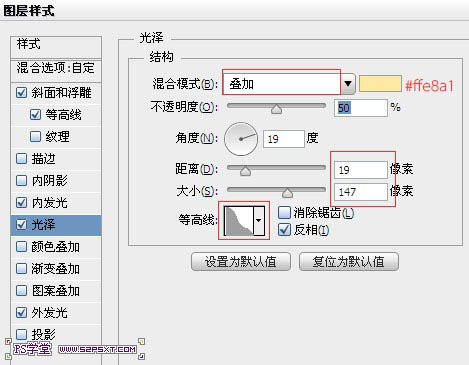
Task: Click the 等高线 contour curve thumbnail
Action: click(x=239, y=220)
